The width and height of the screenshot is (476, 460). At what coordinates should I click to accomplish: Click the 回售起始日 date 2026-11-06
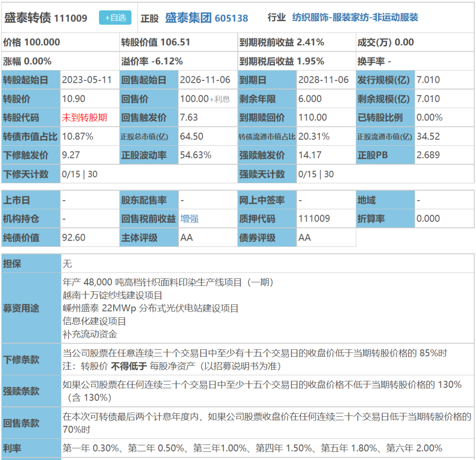point(205,80)
